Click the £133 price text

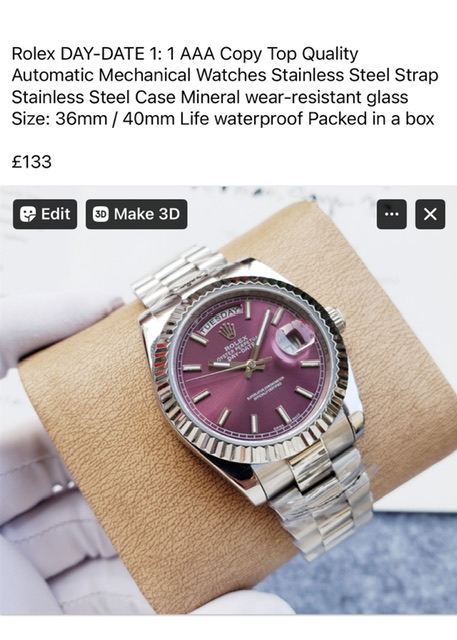point(31,162)
